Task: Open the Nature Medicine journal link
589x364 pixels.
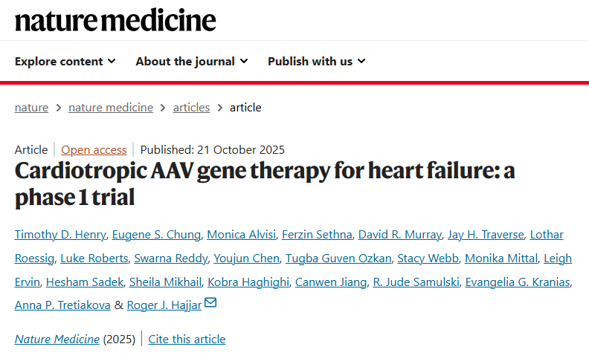Action: tap(57, 339)
